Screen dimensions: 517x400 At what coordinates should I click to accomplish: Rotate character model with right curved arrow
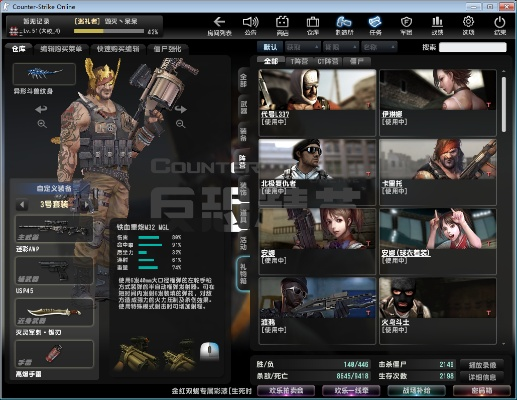(180, 109)
